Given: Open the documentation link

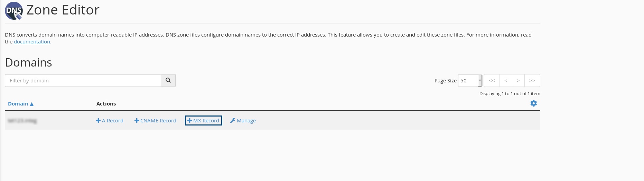Looking at the screenshot, I should [x=32, y=42].
